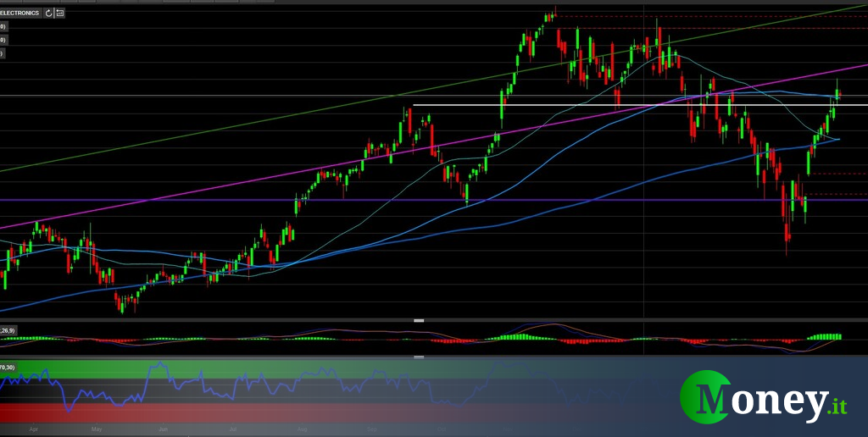Open chart settings icon beside refresh
The image size is (868, 437).
click(x=60, y=13)
